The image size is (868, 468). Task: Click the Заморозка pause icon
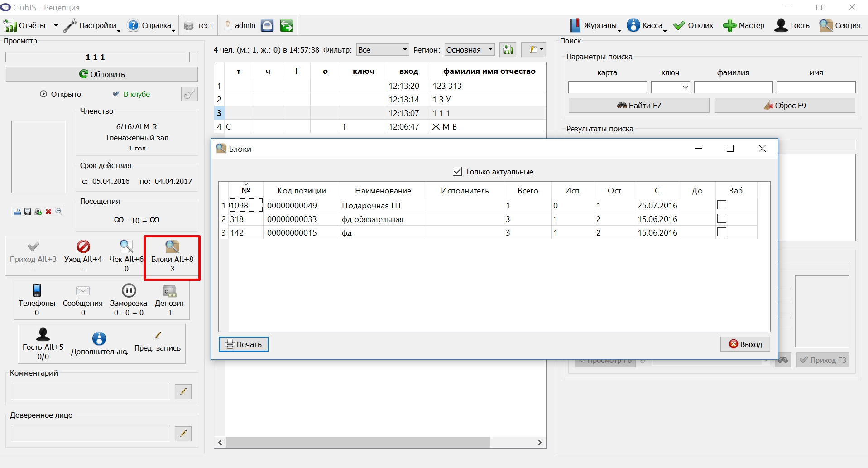click(x=129, y=290)
